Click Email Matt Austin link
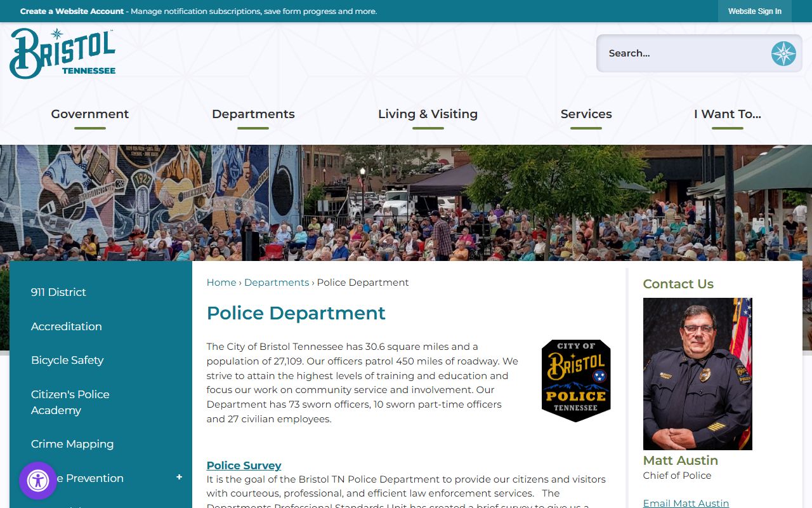The height and width of the screenshot is (508, 812). (x=686, y=503)
